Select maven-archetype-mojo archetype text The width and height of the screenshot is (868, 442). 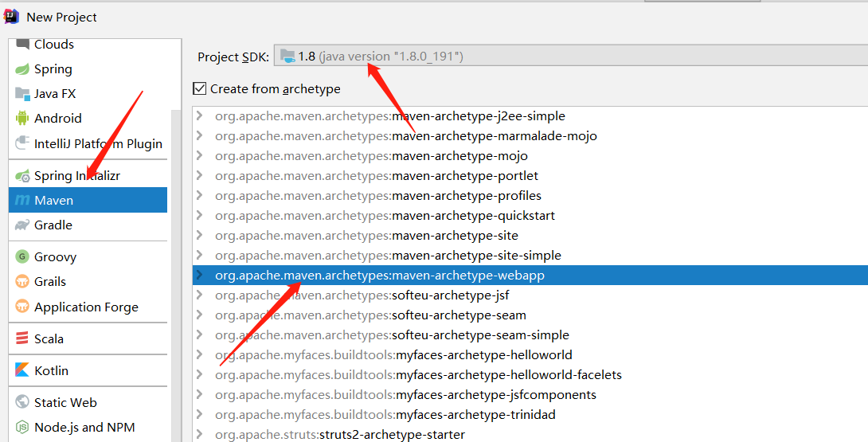(x=460, y=155)
